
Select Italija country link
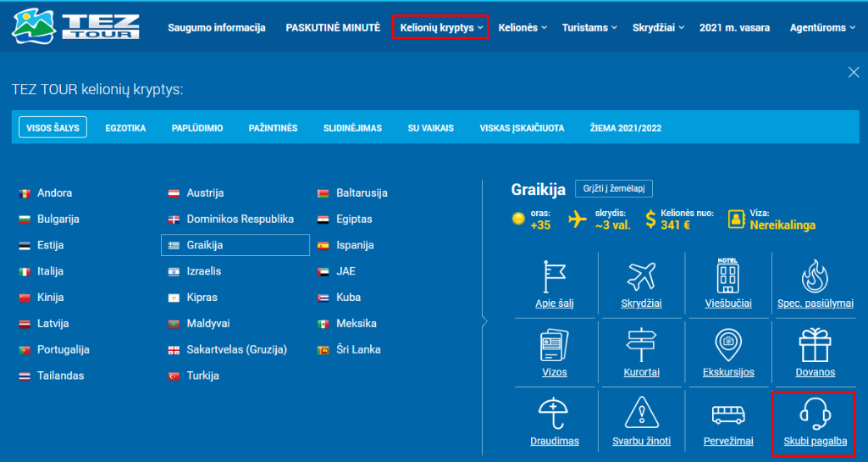click(50, 271)
